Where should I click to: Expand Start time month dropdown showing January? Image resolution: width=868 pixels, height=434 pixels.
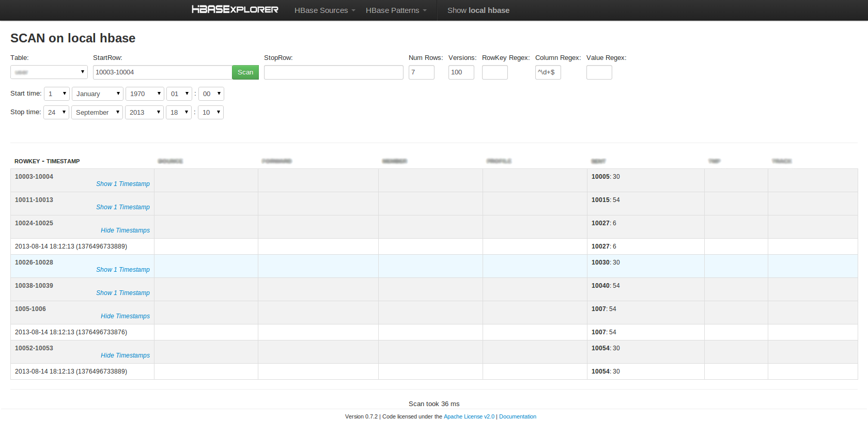point(97,94)
